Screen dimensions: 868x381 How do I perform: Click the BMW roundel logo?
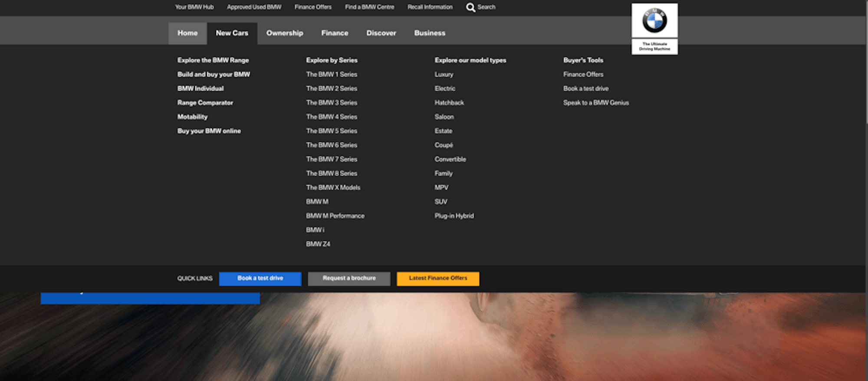click(654, 20)
